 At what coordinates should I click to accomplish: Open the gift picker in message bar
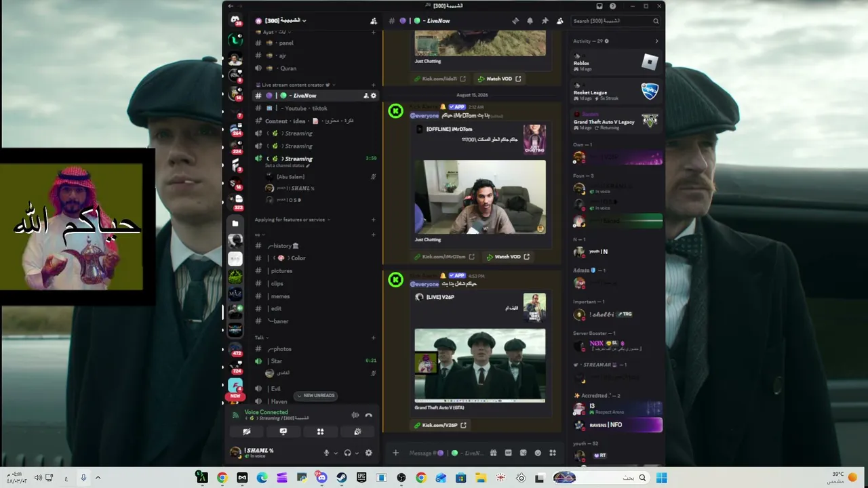coord(493,453)
